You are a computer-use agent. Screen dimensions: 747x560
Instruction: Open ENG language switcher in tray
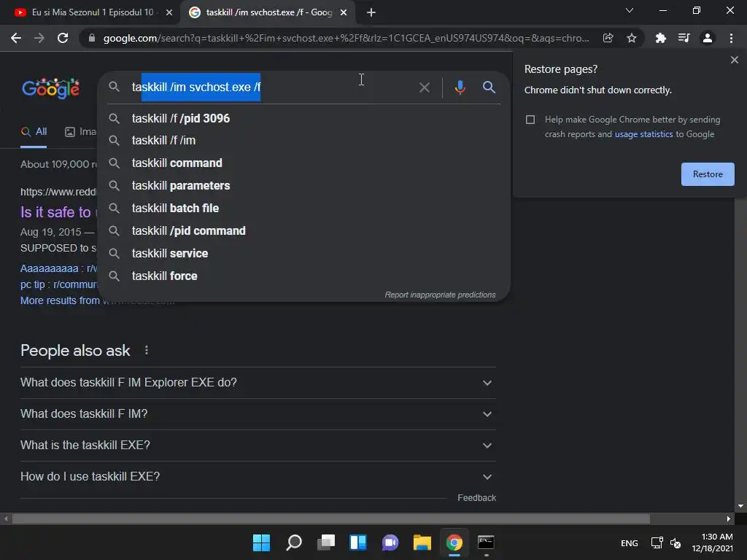point(629,542)
